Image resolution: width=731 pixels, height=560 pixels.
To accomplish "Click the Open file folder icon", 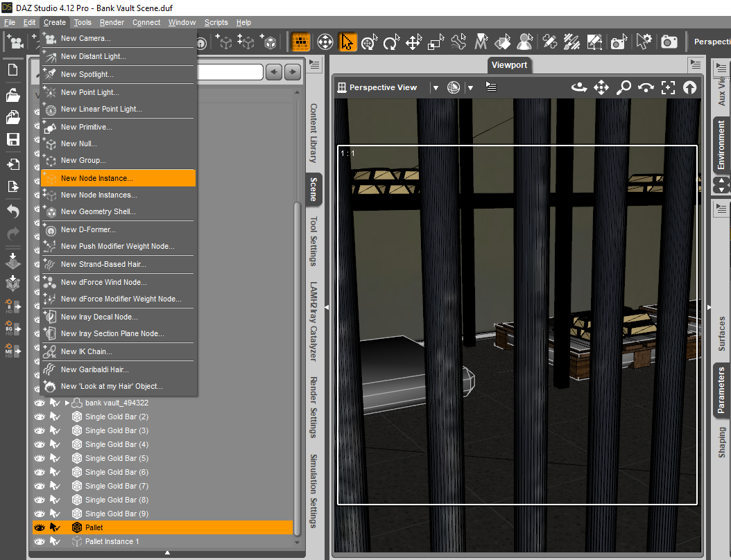I will [12, 95].
